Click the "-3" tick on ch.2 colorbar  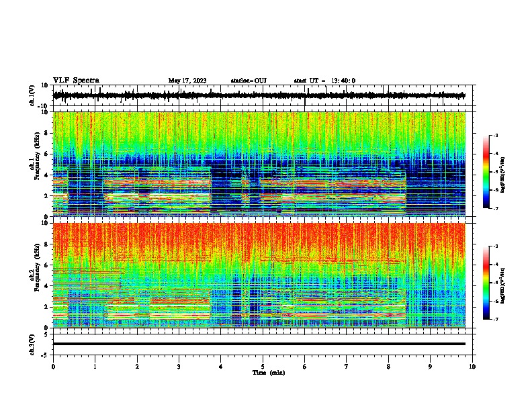[x=495, y=246]
